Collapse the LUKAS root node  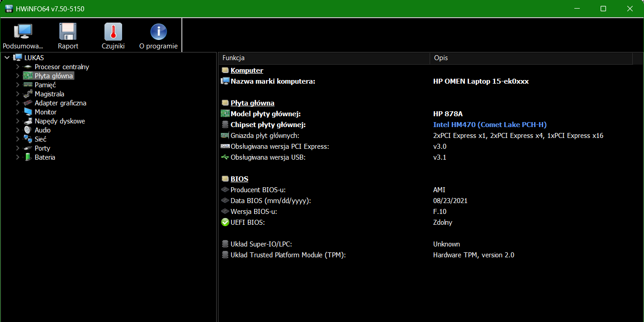coord(6,57)
